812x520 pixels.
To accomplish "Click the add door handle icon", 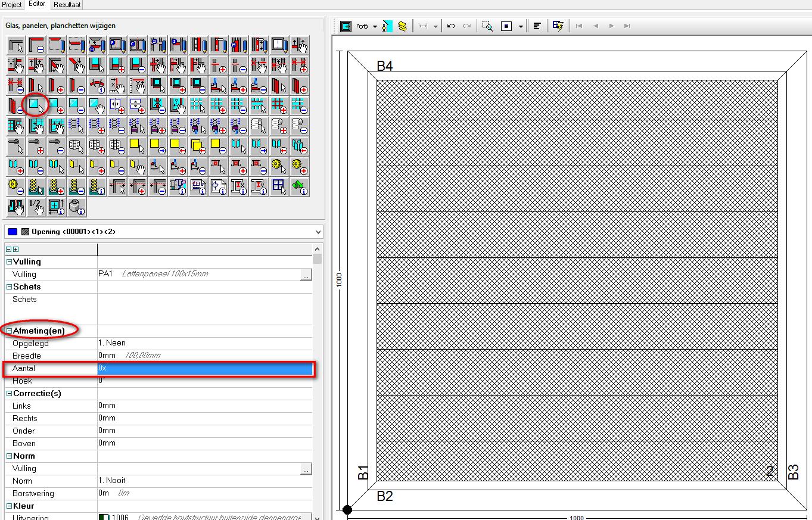I will 36,146.
